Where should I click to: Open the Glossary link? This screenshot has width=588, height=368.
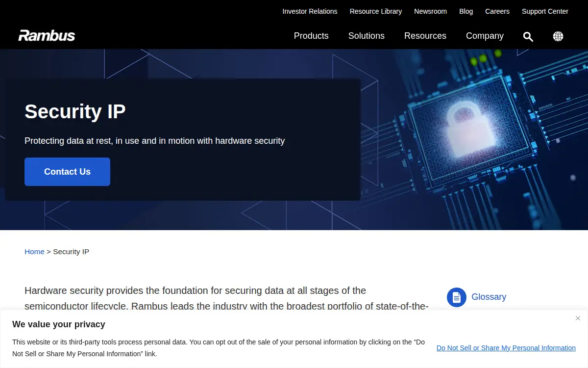click(x=489, y=297)
